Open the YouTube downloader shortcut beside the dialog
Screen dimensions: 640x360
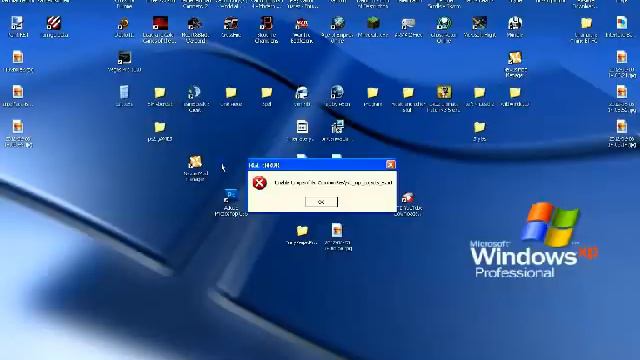(408, 197)
